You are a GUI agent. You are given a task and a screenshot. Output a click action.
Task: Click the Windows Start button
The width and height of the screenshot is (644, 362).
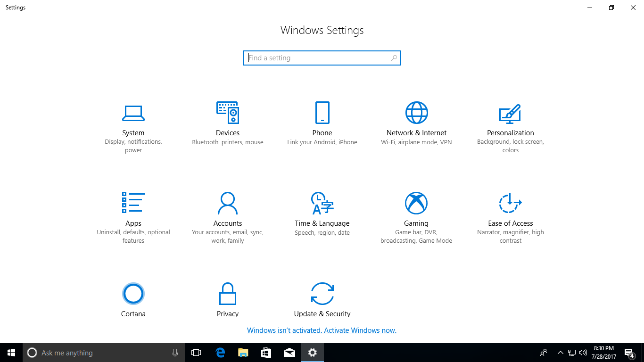point(11,353)
